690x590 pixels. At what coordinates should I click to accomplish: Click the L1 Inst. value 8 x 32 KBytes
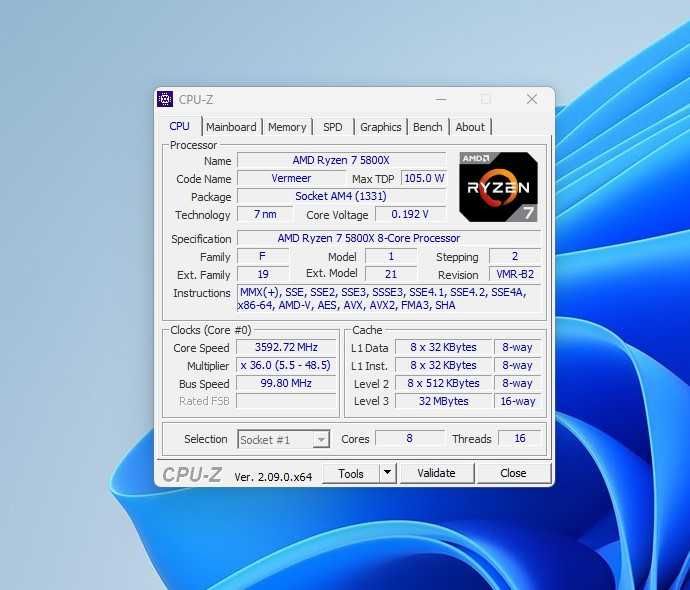[444, 365]
